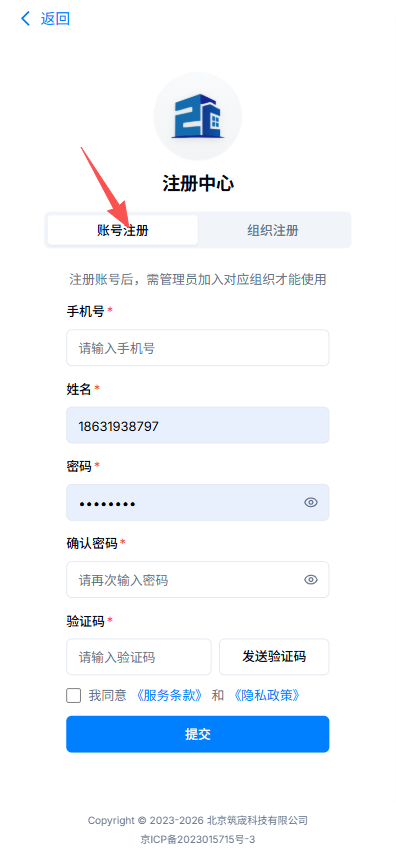Click the 请输入验证码 input box

(x=139, y=657)
